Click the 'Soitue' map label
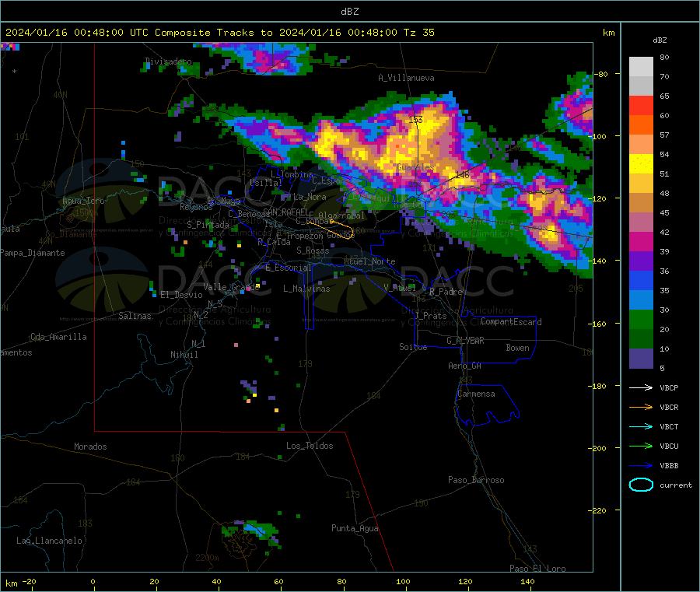The width and height of the screenshot is (700, 592). click(413, 347)
